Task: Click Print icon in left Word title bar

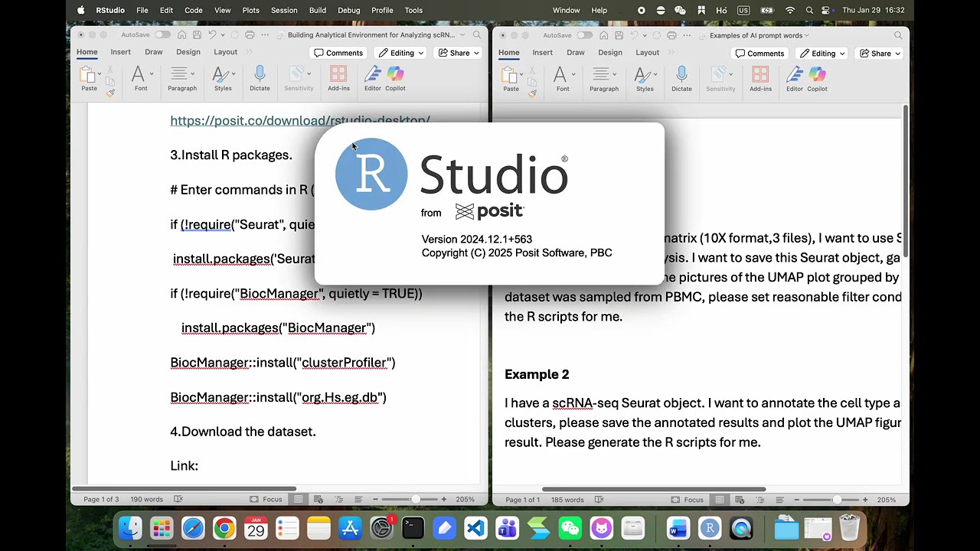Action: 249,35
